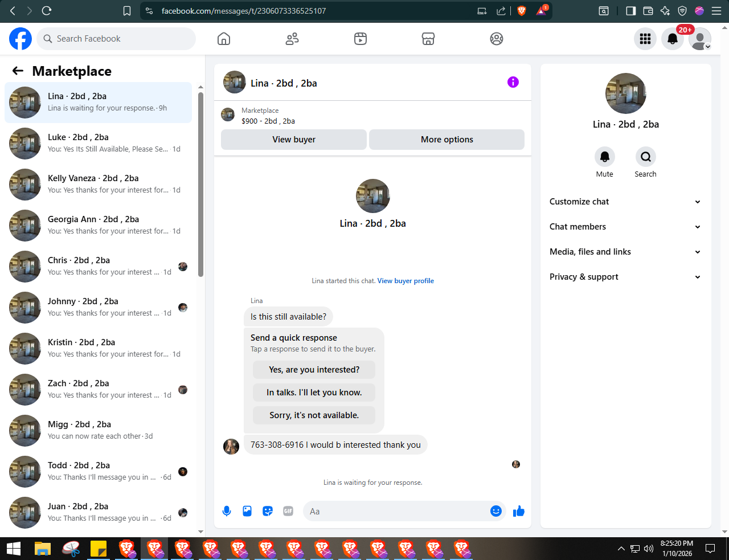Bookmark this page in browser
This screenshot has height=560, width=729.
coord(127,11)
